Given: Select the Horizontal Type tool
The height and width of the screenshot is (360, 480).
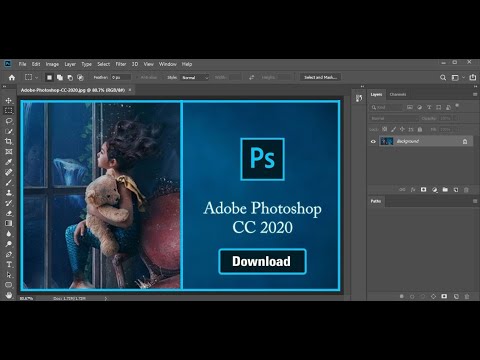Looking at the screenshot, I should 9,265.
